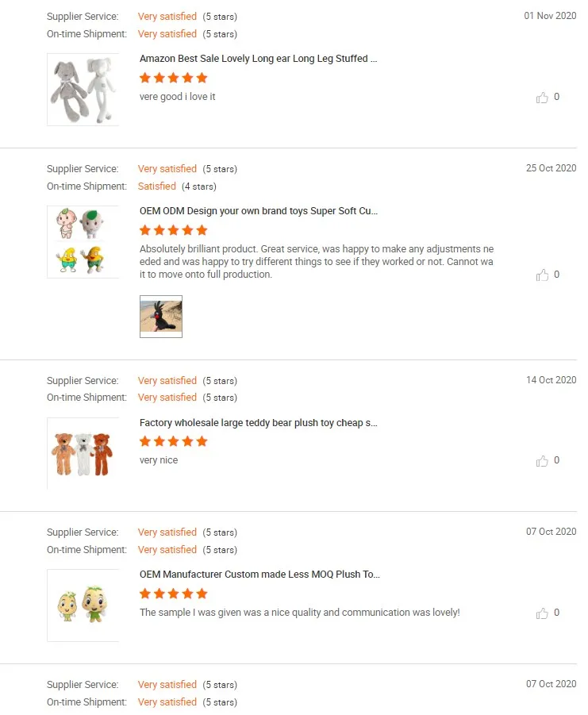
Task: Open 'Amazon Best Sale Lovely Long ear' product link
Action: (258, 59)
